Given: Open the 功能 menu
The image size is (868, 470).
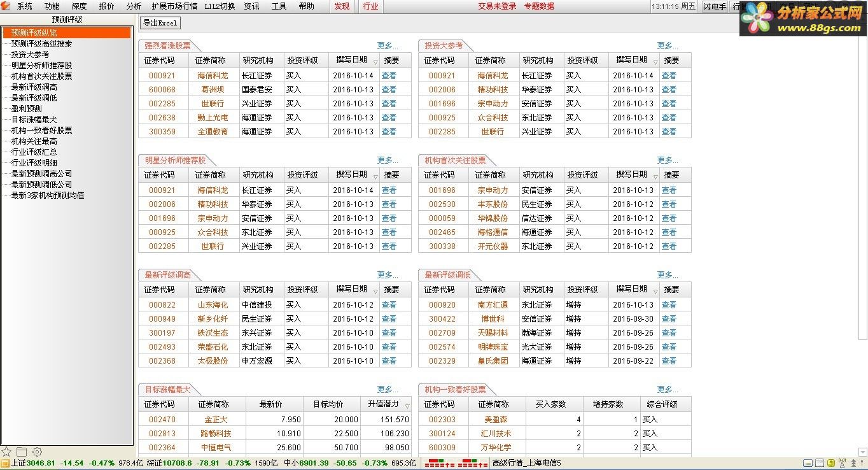Looking at the screenshot, I should pyautogui.click(x=52, y=6).
